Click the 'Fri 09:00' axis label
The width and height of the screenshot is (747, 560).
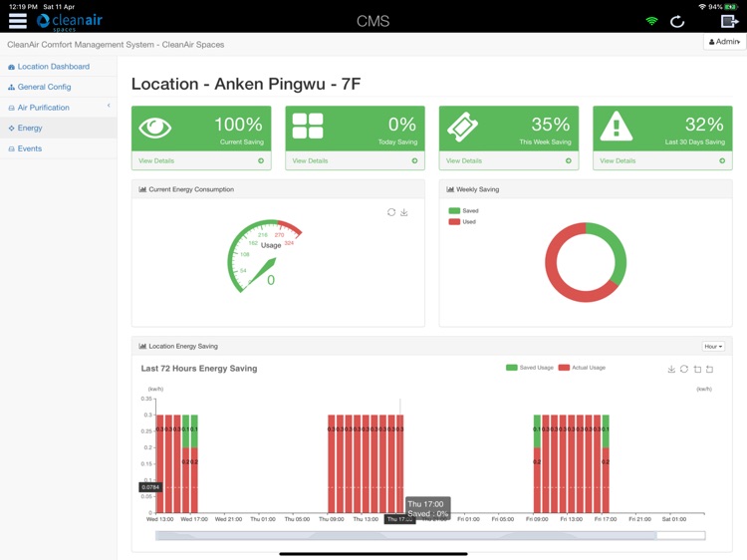537,519
